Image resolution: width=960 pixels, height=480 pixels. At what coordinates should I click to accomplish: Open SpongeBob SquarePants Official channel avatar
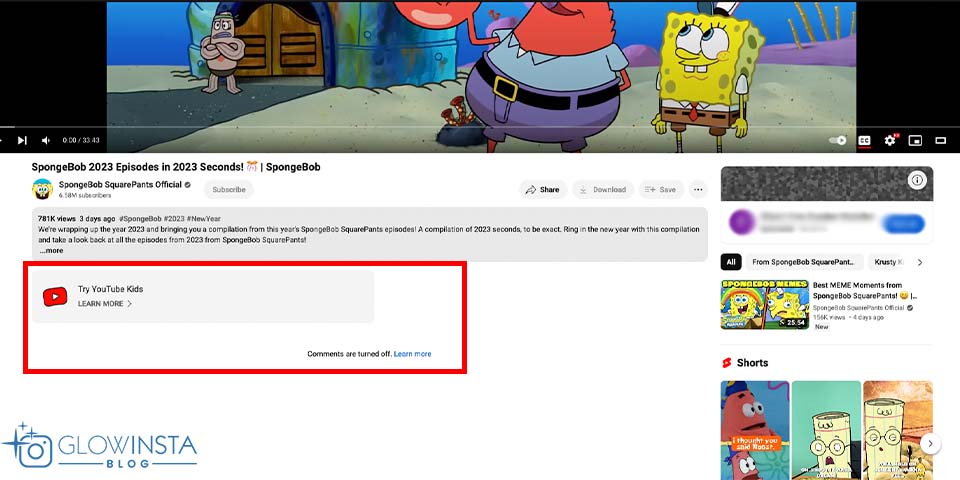(42, 189)
